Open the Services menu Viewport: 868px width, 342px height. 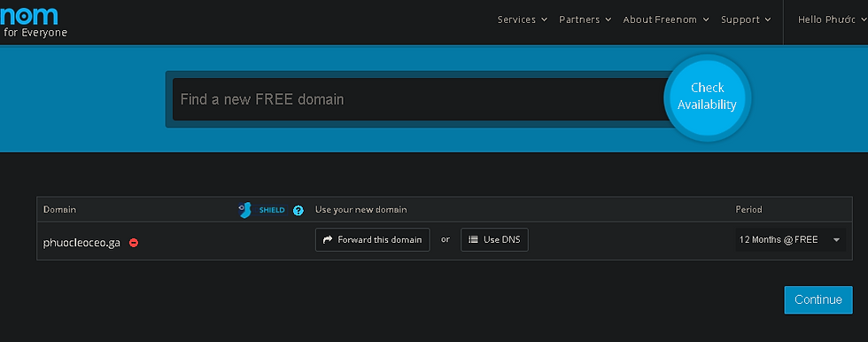(x=522, y=19)
